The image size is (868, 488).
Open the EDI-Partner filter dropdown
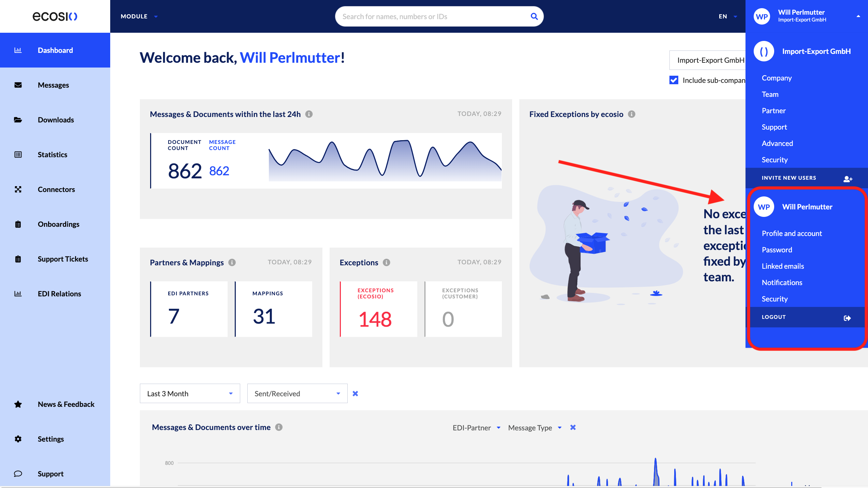click(477, 428)
